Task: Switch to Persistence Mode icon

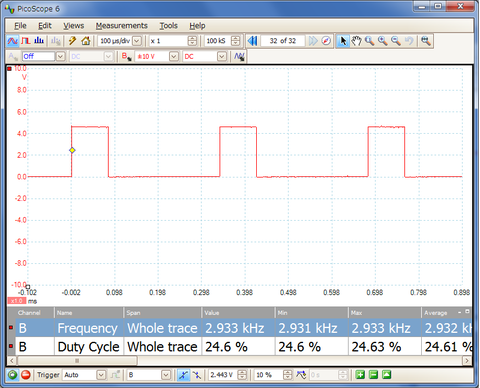Action: click(x=26, y=41)
